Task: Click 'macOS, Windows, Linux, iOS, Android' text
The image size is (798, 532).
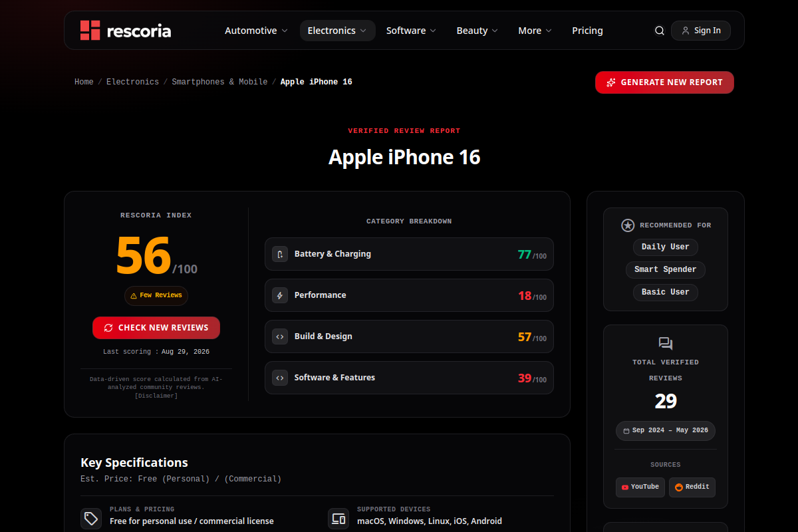Action: point(430,521)
